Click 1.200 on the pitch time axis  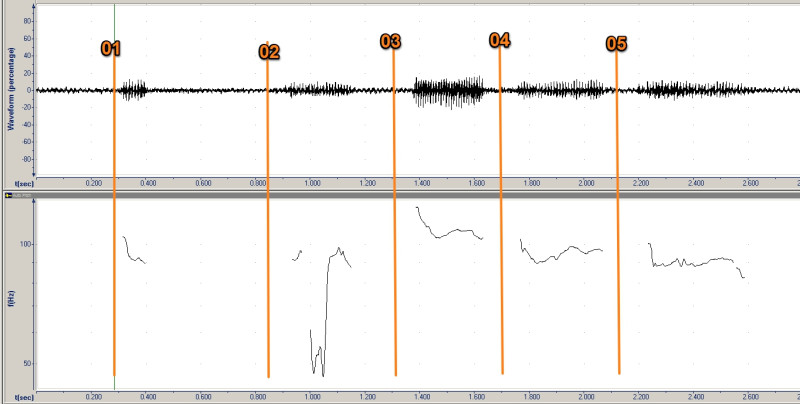367,397
